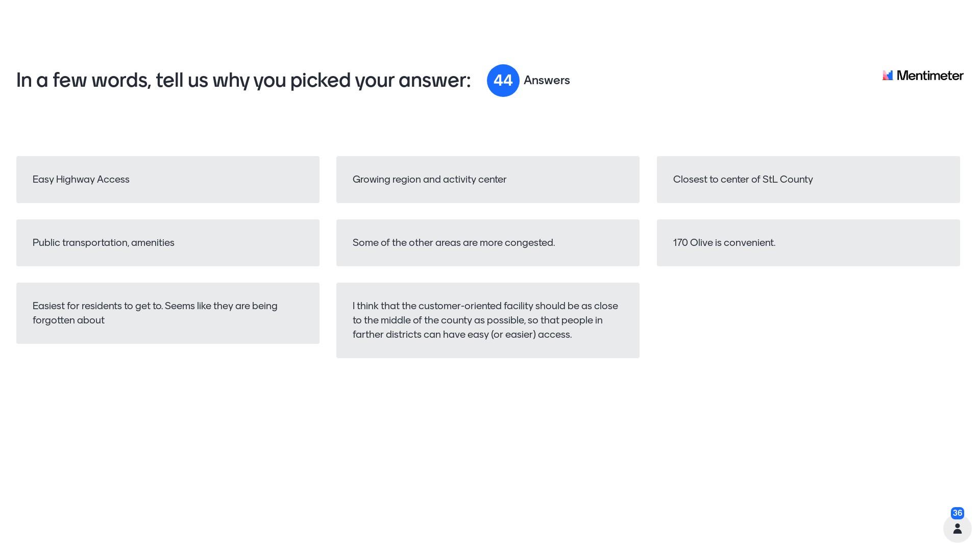Click the words 'forgotten about' in response
This screenshot has width=980, height=551.
pos(68,320)
